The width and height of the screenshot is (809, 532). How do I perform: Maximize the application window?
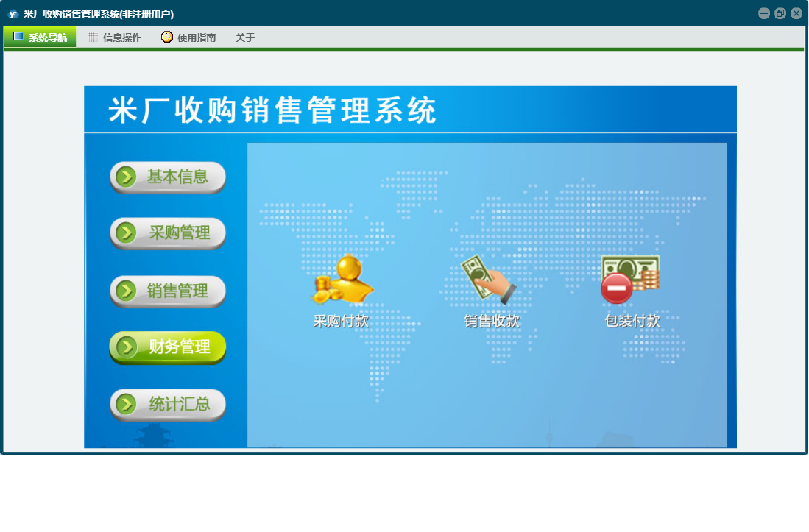tap(780, 13)
